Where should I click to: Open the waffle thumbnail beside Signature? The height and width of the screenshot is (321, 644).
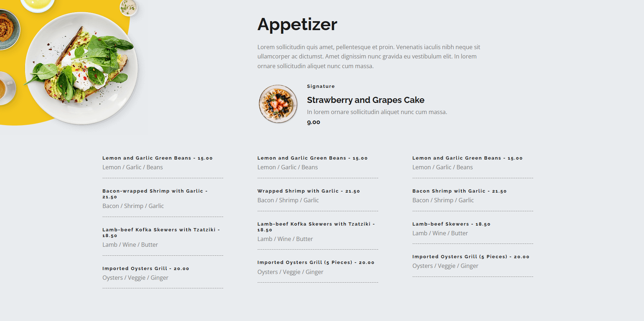point(278,104)
